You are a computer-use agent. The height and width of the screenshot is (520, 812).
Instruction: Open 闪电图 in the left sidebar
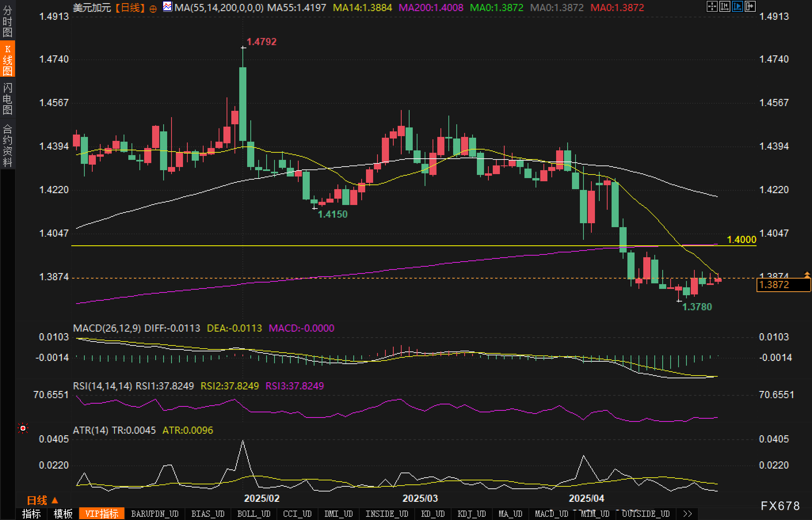pyautogui.click(x=7, y=99)
